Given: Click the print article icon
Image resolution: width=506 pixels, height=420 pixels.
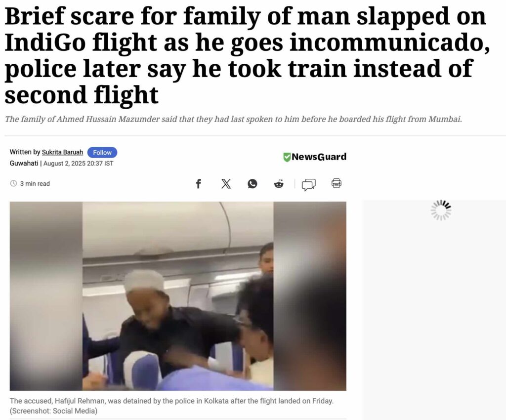Looking at the screenshot, I should tap(336, 183).
